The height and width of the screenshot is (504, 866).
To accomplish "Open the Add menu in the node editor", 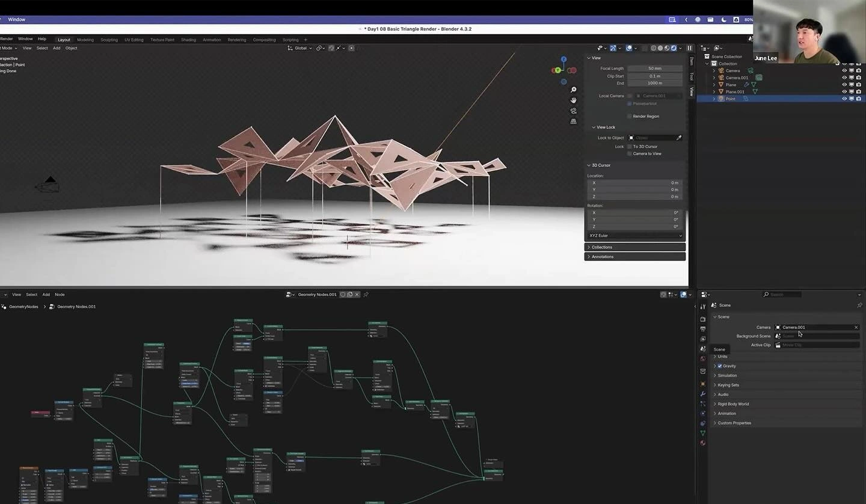I will click(46, 294).
